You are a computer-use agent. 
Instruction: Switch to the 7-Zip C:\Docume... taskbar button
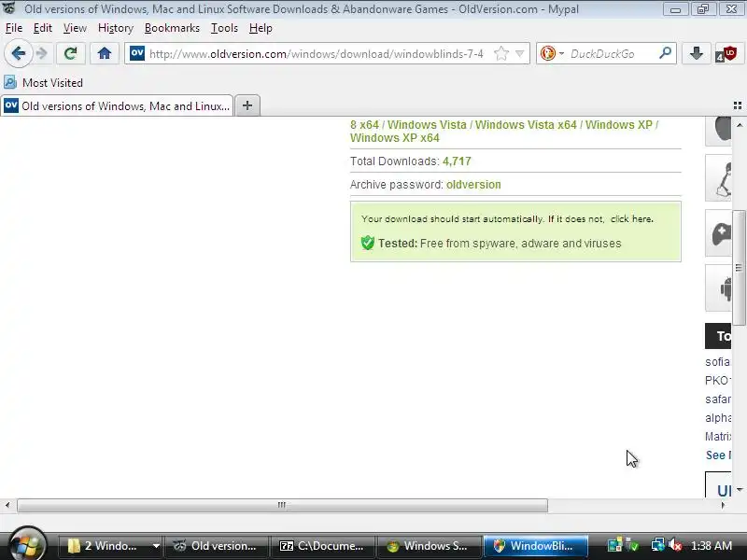coord(322,546)
